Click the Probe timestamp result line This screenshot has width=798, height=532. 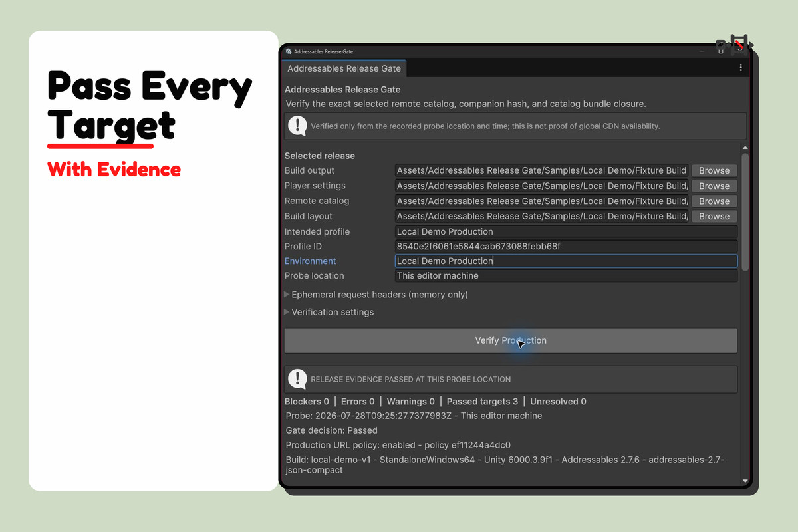(414, 416)
